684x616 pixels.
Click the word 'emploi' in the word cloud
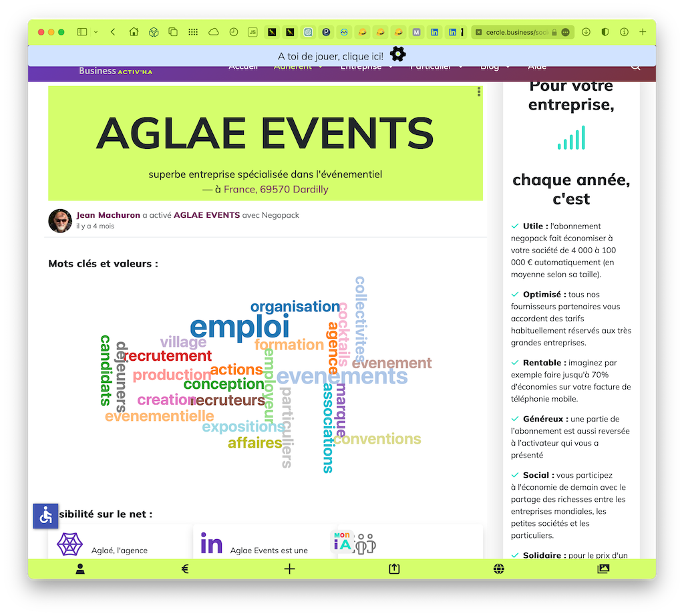tap(240, 327)
